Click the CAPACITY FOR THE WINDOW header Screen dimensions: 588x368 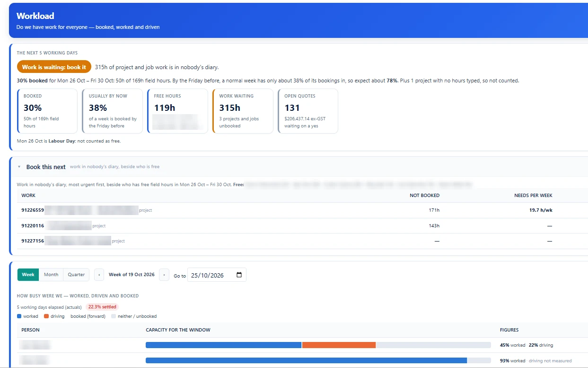click(x=178, y=330)
